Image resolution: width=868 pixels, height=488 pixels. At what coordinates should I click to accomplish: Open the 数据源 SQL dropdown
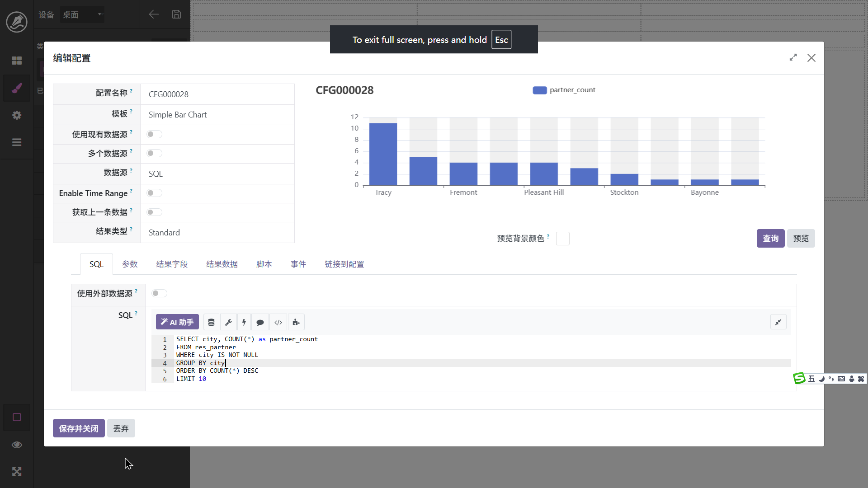point(217,174)
